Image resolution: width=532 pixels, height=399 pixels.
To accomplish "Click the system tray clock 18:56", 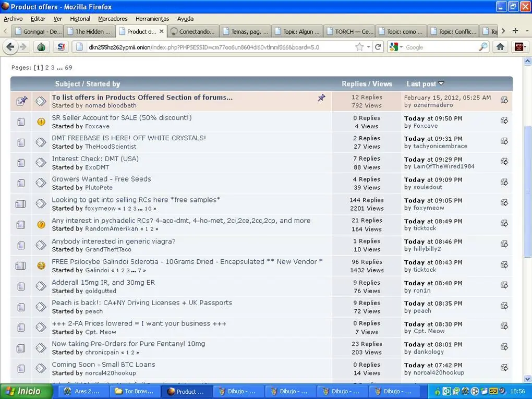I will pos(517,391).
